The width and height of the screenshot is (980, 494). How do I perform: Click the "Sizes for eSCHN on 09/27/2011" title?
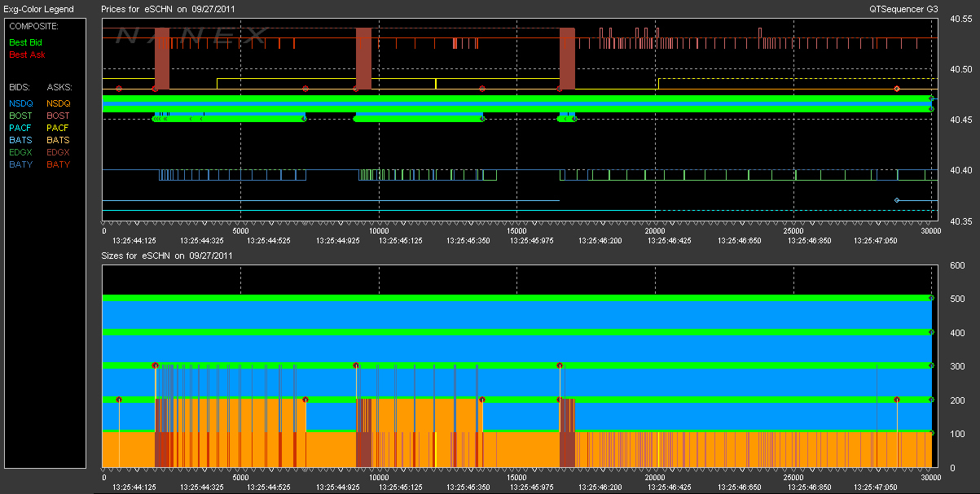pyautogui.click(x=168, y=255)
